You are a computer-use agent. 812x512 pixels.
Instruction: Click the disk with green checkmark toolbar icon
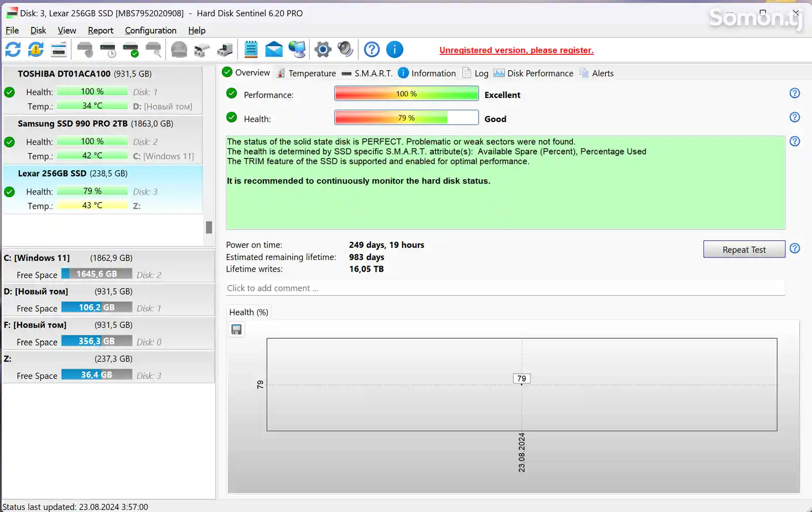(x=130, y=49)
